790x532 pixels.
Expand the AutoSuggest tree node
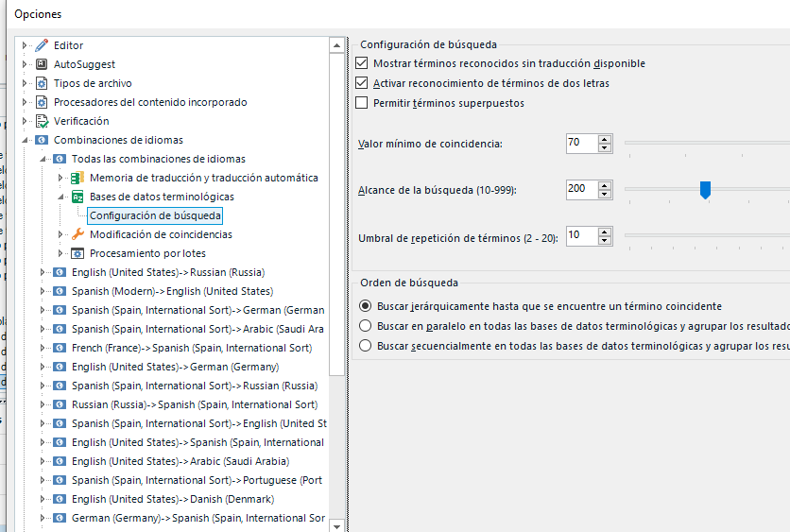[x=25, y=64]
